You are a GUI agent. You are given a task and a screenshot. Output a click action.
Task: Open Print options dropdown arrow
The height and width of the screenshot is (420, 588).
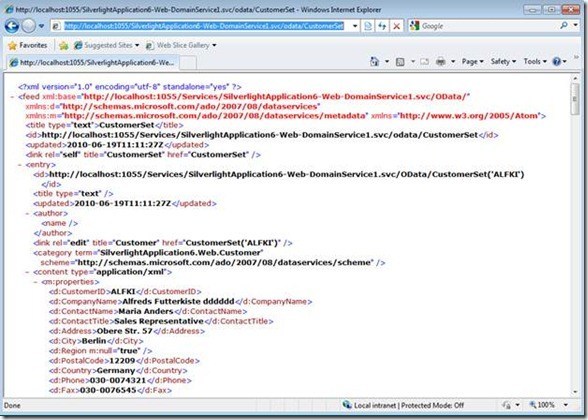[x=453, y=62]
